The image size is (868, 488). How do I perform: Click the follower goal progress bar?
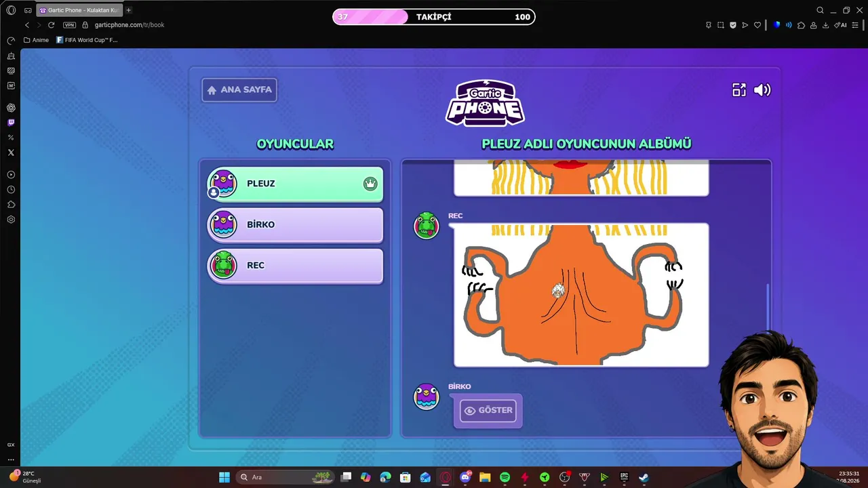pyautogui.click(x=434, y=17)
